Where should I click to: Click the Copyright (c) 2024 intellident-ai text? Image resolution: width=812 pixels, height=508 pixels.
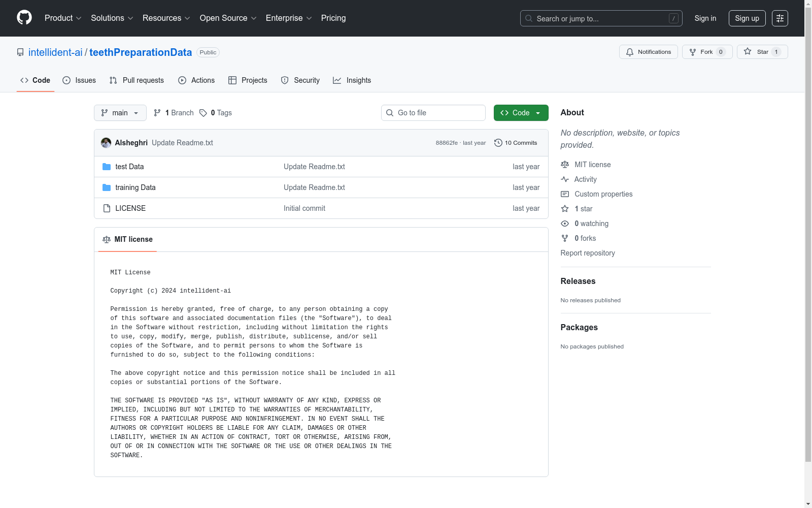click(x=171, y=291)
